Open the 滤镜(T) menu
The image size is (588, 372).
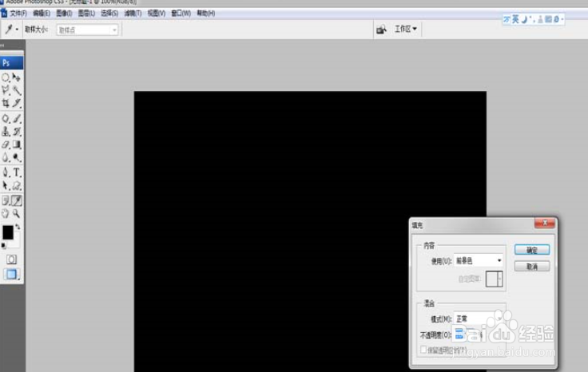point(133,14)
